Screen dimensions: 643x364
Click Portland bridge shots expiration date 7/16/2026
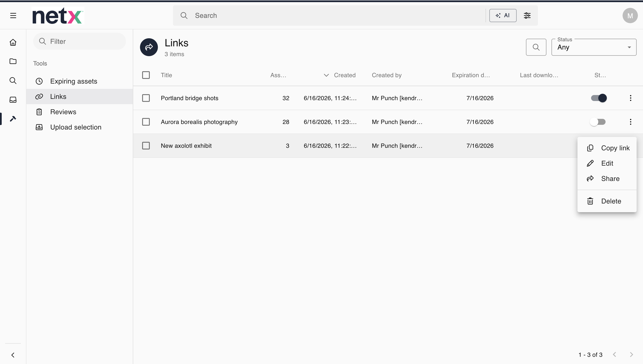pos(480,98)
